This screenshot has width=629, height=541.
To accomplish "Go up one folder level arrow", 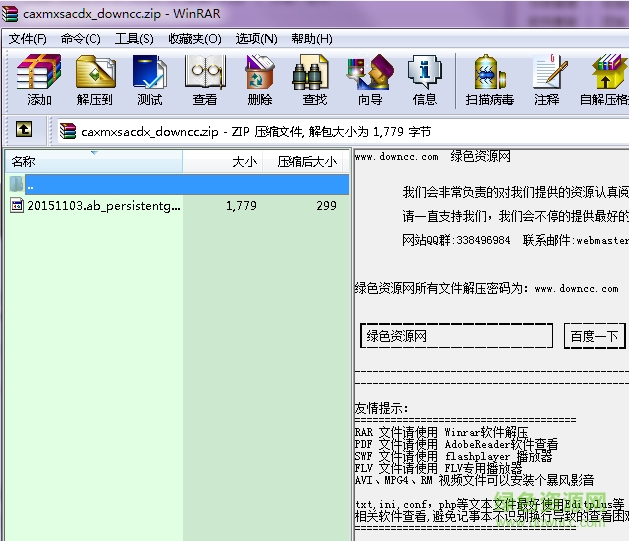I will (24, 130).
